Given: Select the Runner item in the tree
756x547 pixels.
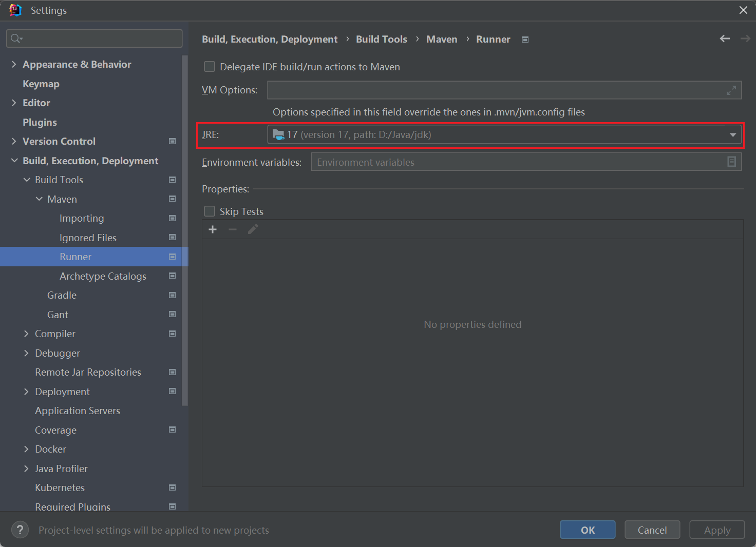Looking at the screenshot, I should 94,257.
